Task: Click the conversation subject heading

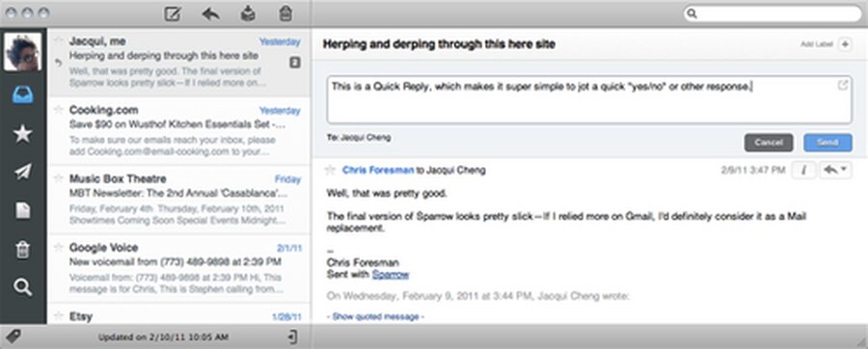Action: pos(439,44)
